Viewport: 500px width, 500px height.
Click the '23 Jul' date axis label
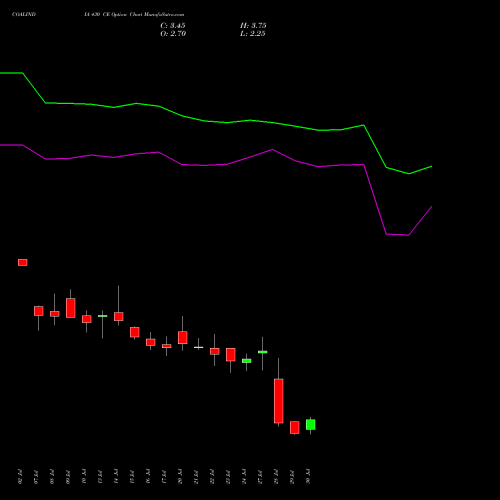point(228,477)
